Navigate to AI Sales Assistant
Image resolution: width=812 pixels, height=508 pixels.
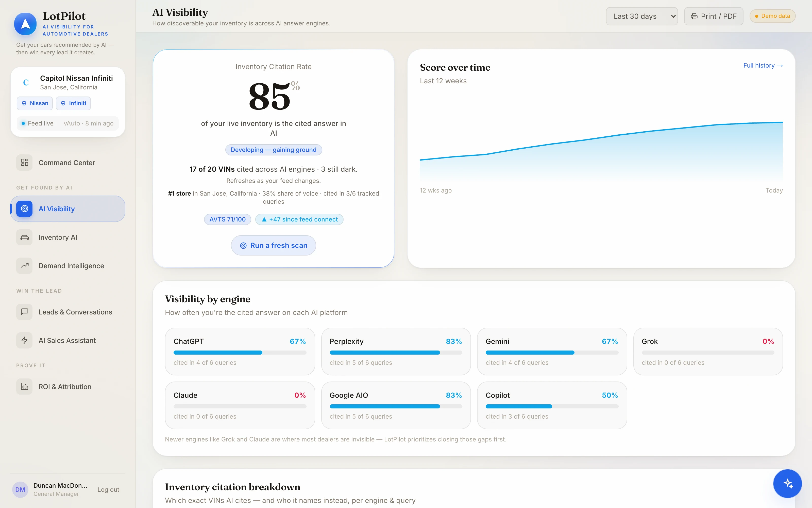pos(68,340)
